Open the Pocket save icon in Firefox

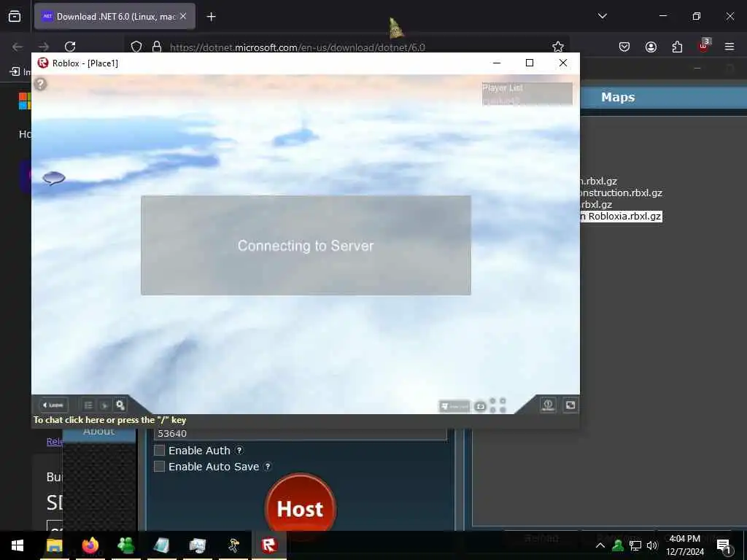[624, 47]
